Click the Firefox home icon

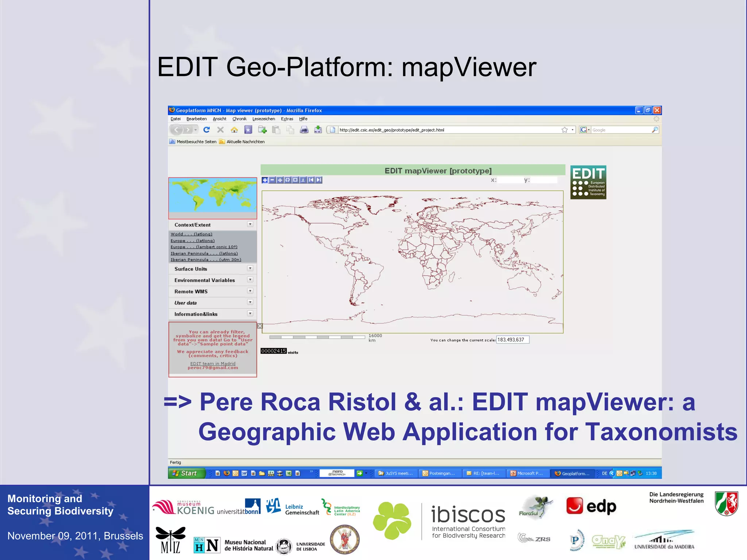pos(234,130)
